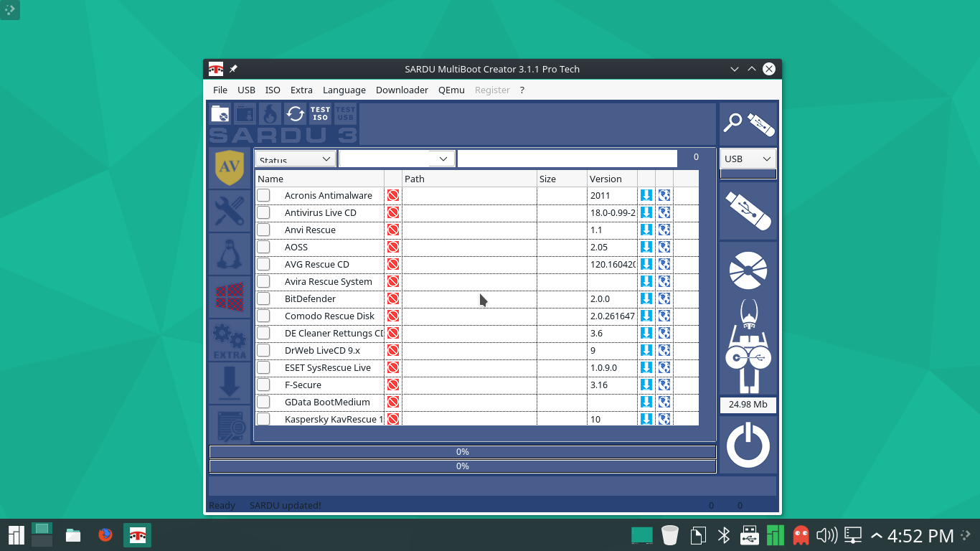Open the Extra menu

[301, 90]
